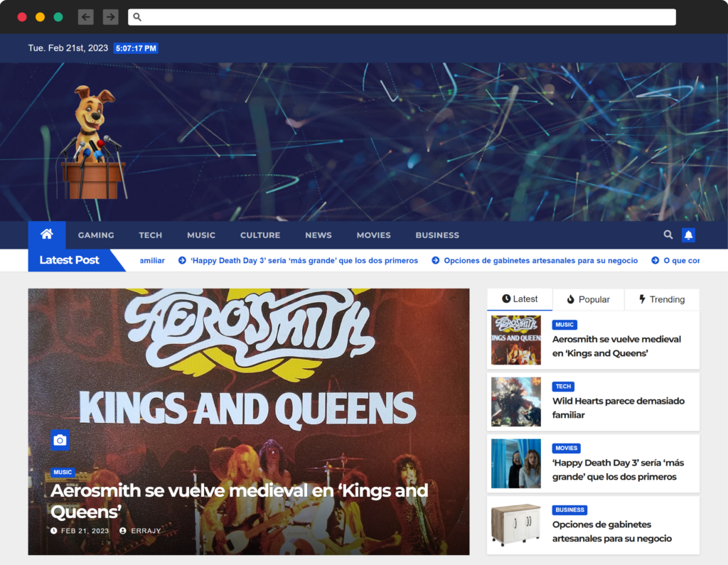
Task: Switch to the Popular tab
Action: click(588, 299)
